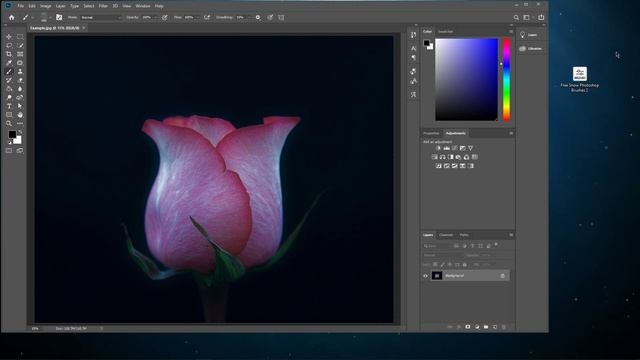Open the Window menu
The image size is (640, 360).
pyautogui.click(x=143, y=6)
